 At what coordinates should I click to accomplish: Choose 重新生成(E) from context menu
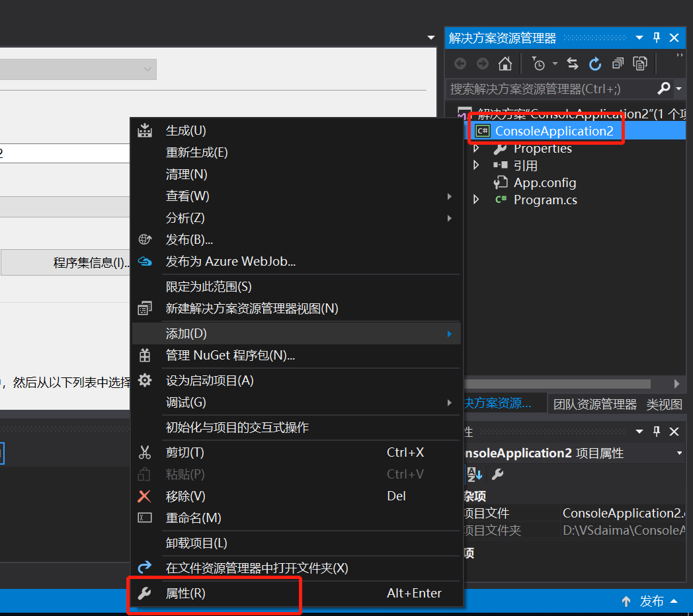pyautogui.click(x=296, y=153)
